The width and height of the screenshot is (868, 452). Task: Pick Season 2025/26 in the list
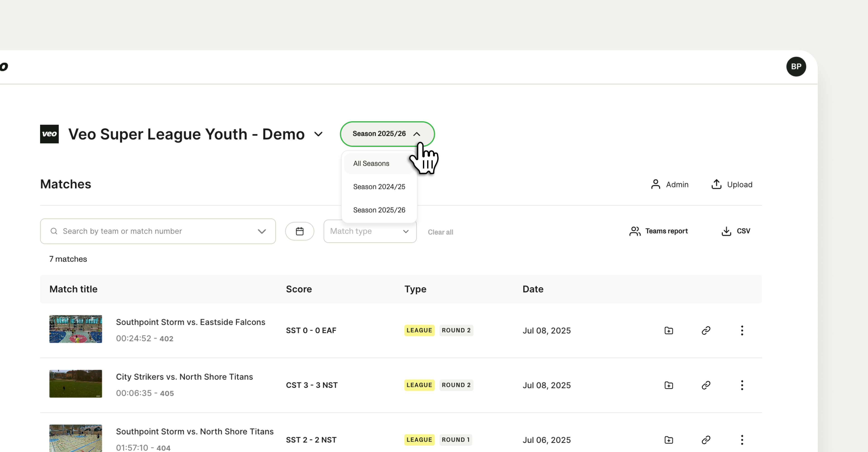379,210
